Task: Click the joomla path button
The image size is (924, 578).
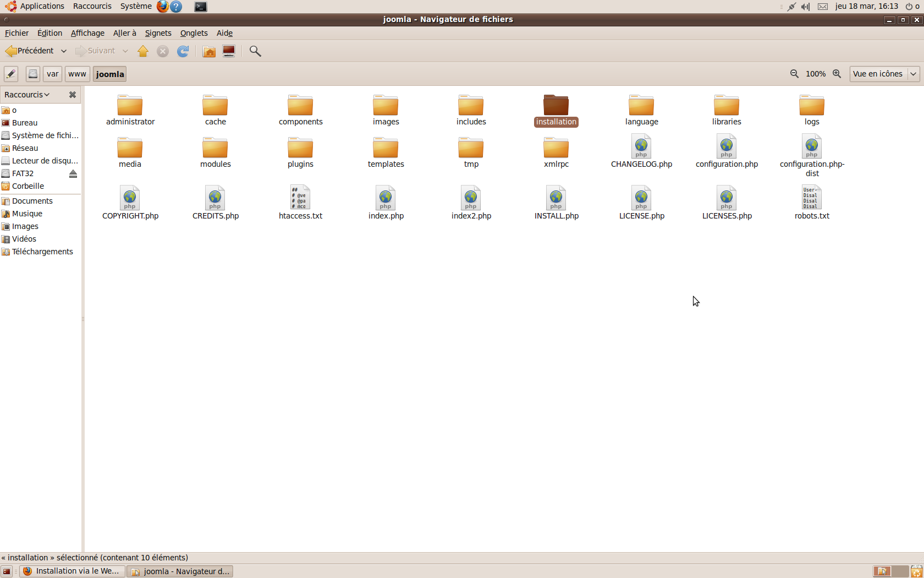Action: coord(110,74)
